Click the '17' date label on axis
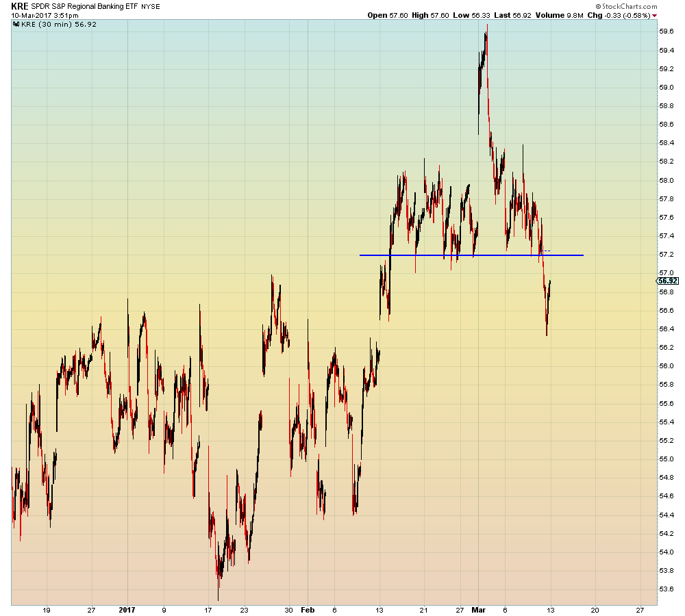685x616 pixels. pyautogui.click(x=208, y=610)
